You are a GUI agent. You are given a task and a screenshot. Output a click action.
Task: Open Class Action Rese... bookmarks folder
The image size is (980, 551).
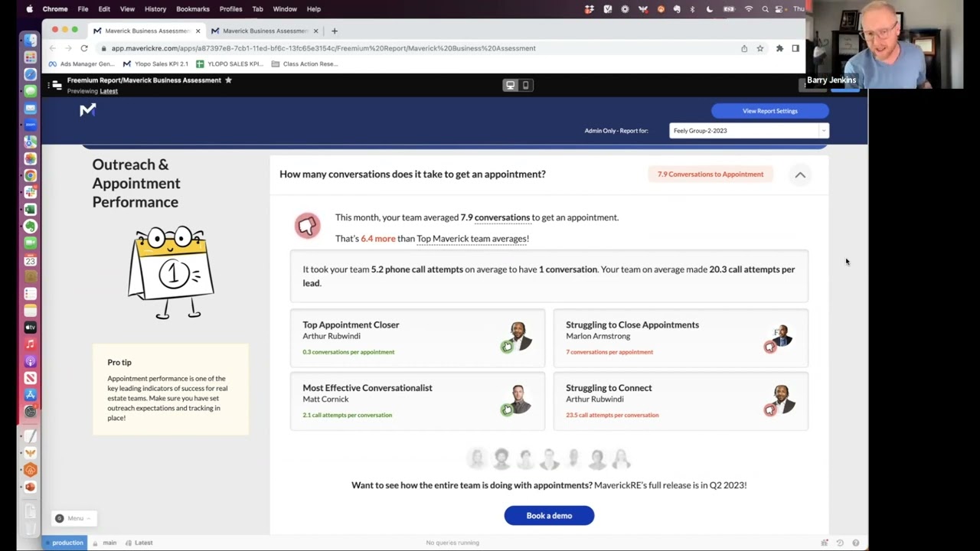pos(305,64)
